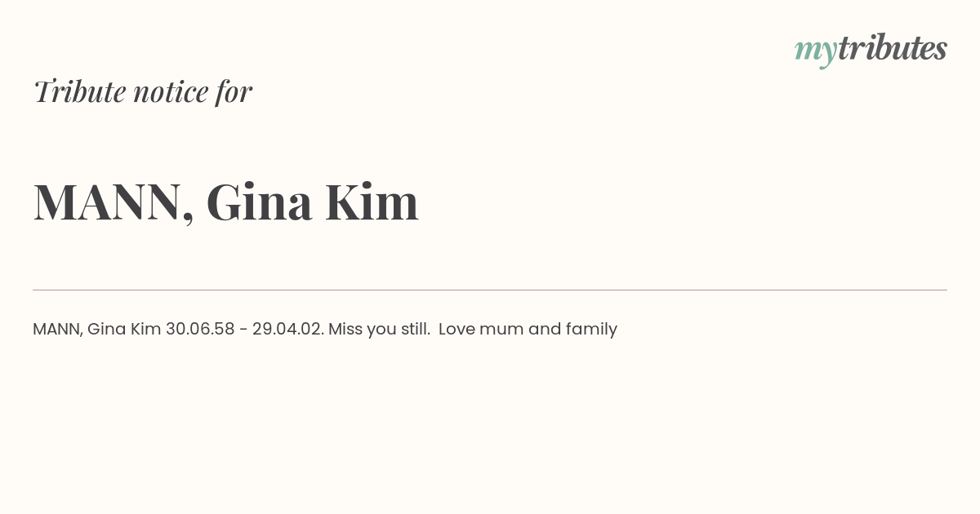Click the horizontal divider line

point(490,290)
